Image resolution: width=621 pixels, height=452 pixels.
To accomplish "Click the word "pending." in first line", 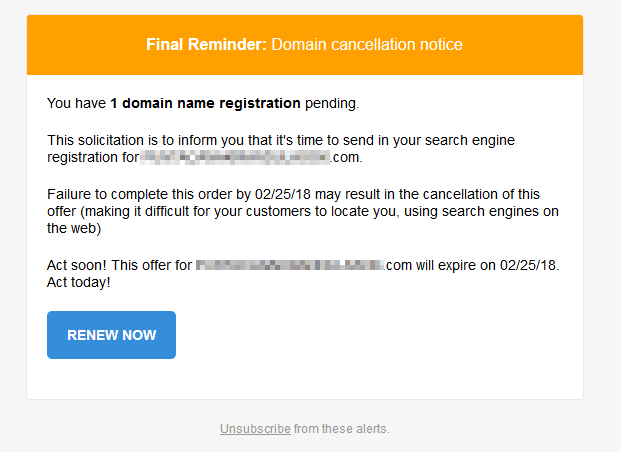I will pyautogui.click(x=331, y=103).
